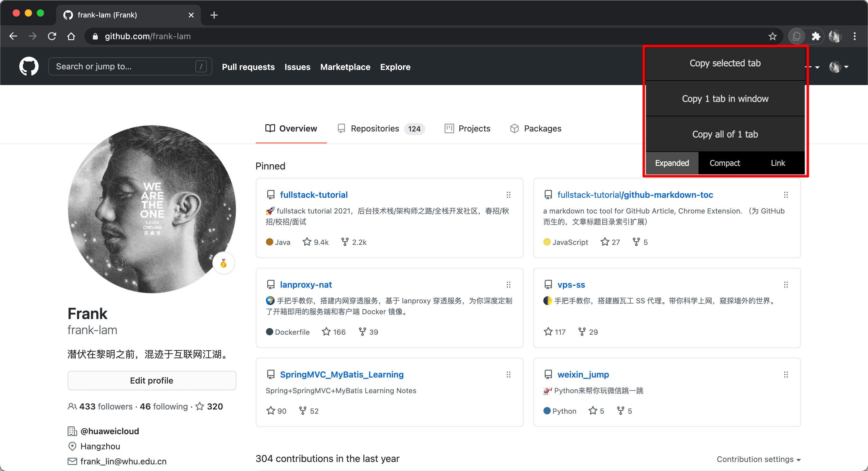Open the lanproxy-nat repository link
Screen dimensions: 868x471
coord(306,285)
